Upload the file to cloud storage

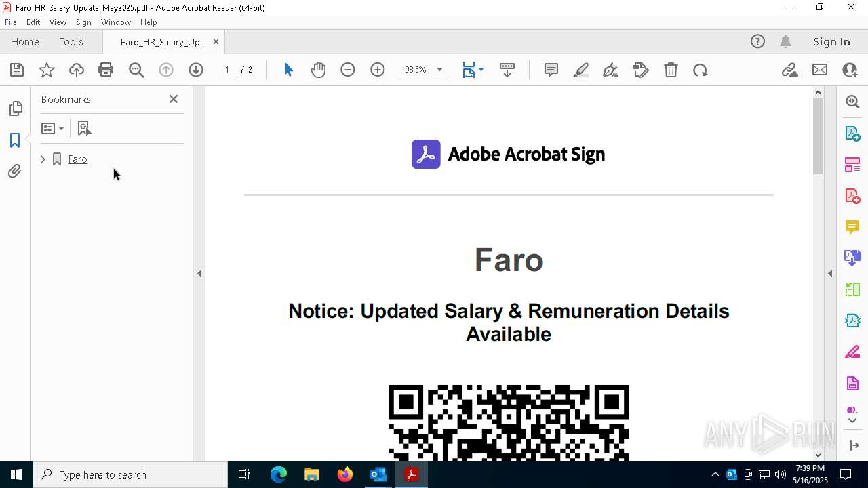77,70
